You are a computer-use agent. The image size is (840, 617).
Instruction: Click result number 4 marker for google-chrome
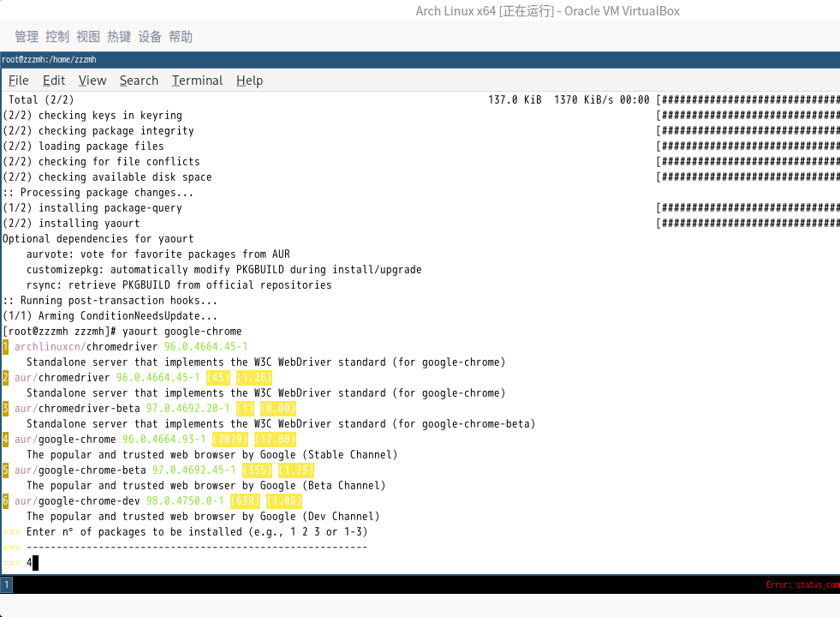pos(5,440)
